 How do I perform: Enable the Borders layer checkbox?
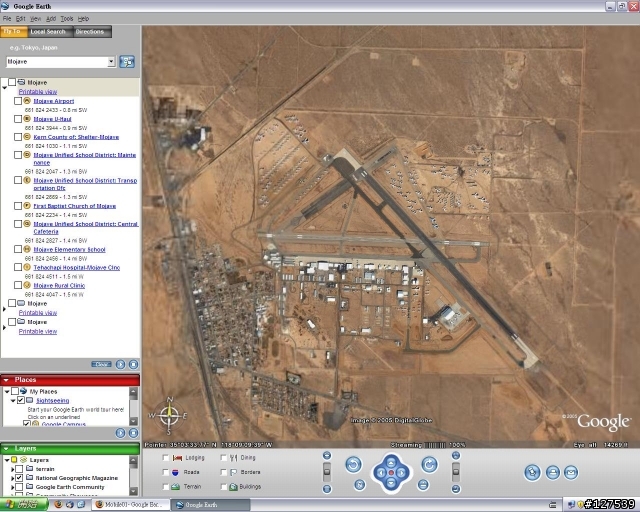224,472
